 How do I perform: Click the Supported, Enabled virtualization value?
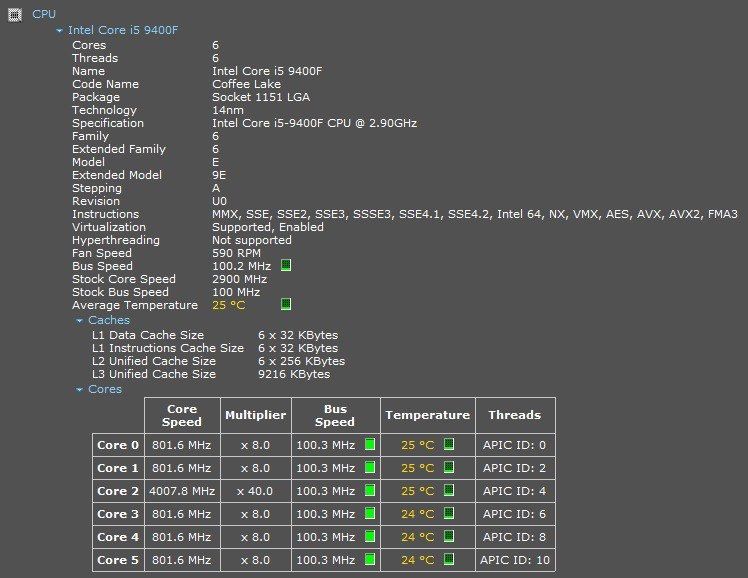coord(268,227)
